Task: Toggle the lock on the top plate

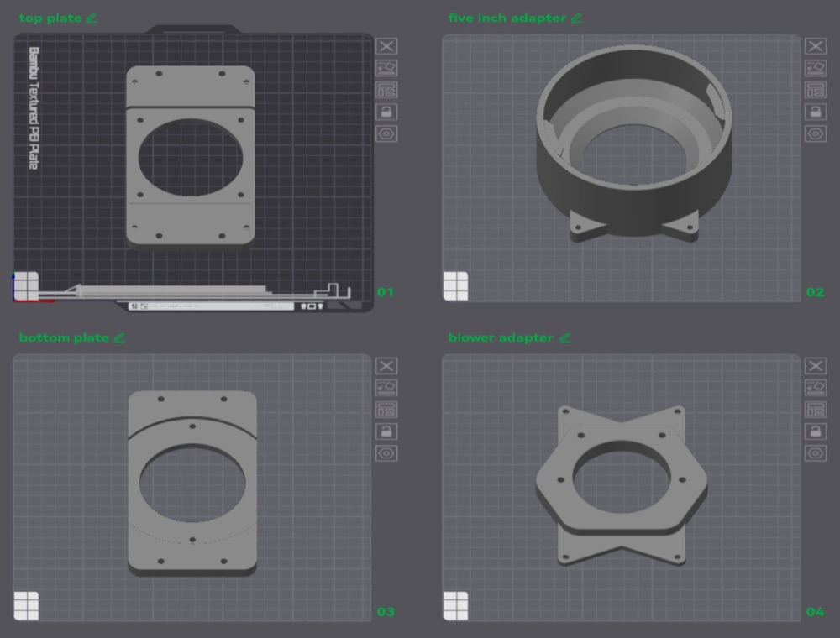Action: click(x=386, y=112)
